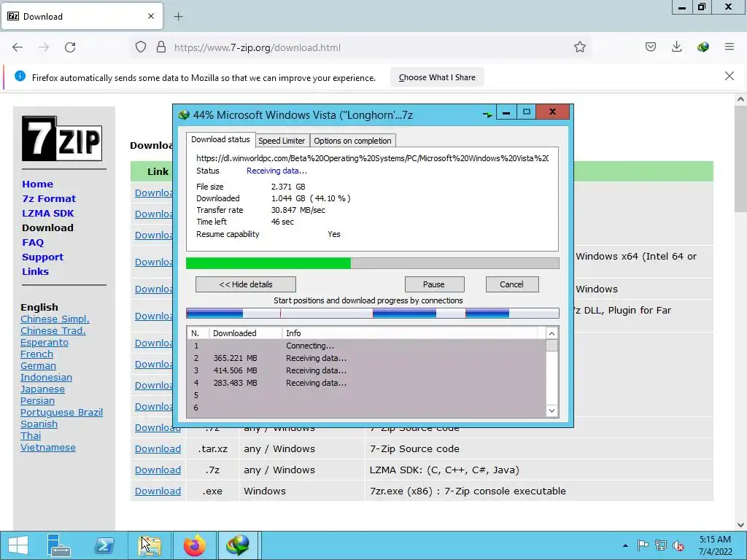
Task: Open the shield tracking protection icon
Action: pos(141,47)
